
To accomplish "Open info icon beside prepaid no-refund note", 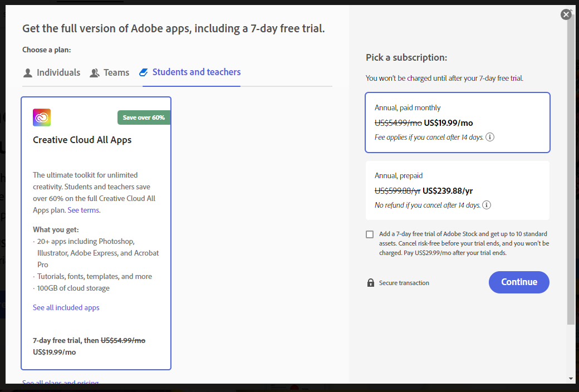I will point(487,205).
